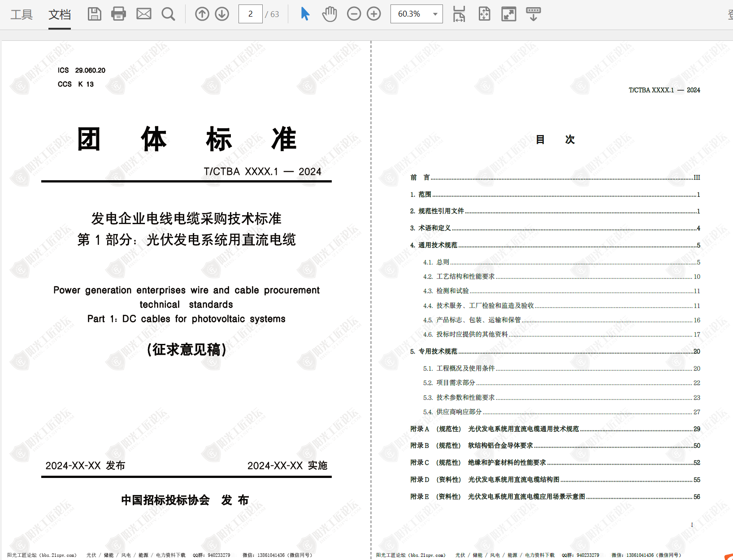Click cover text T/CTBA XXXX.1 — 2024
The image size is (733, 560).
[262, 172]
